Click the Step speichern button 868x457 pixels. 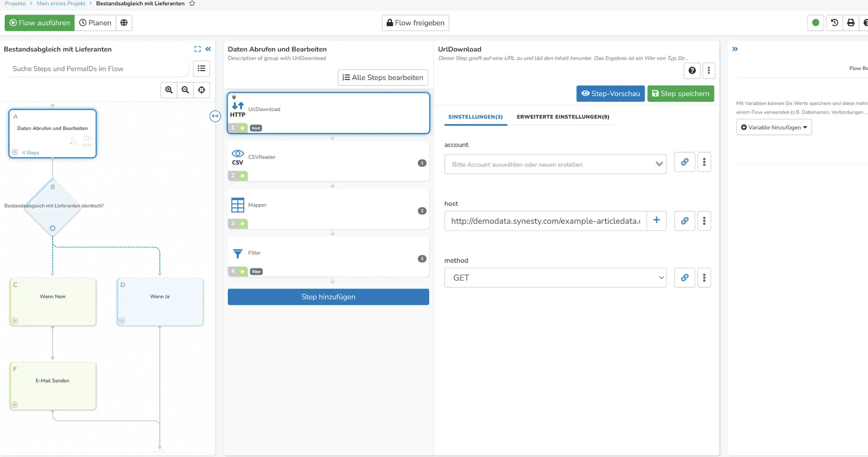coord(680,94)
